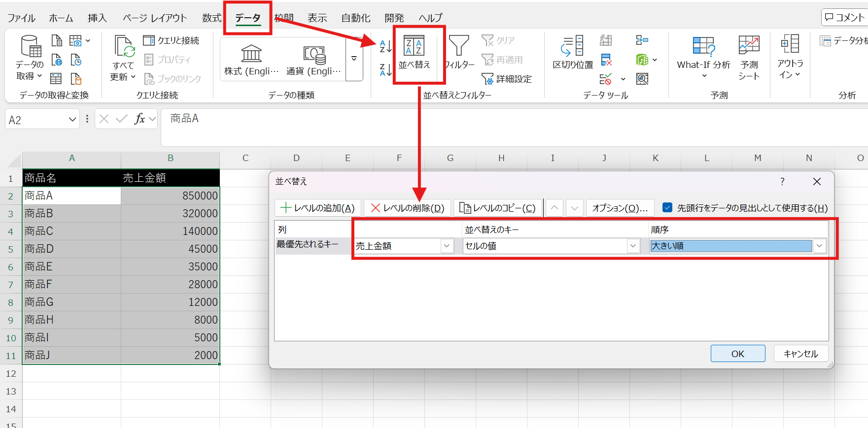The width and height of the screenshot is (868, 428).
Task: Switch to 自動化 tab
Action: (x=356, y=18)
